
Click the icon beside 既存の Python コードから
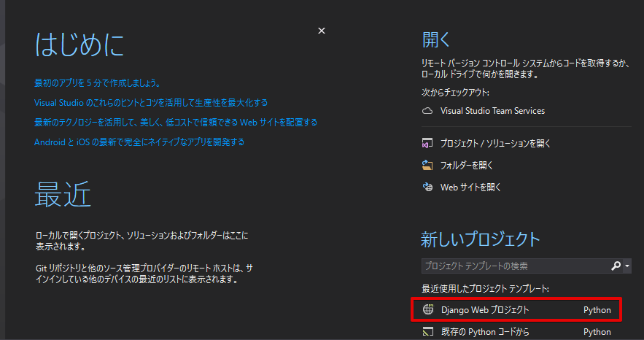(x=428, y=331)
